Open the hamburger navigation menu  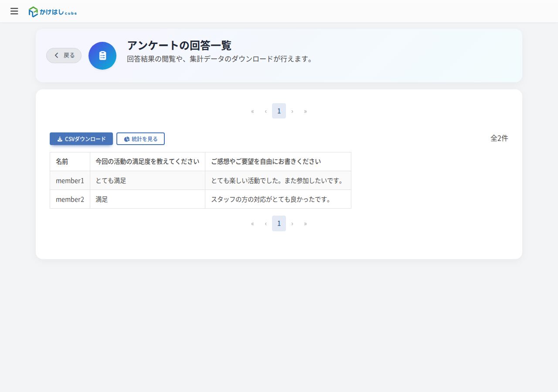click(14, 11)
